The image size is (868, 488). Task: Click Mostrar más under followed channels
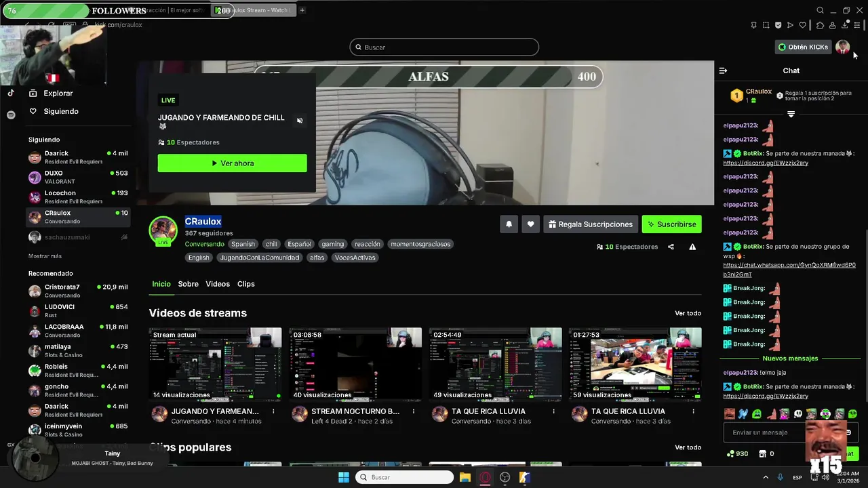coord(45,256)
